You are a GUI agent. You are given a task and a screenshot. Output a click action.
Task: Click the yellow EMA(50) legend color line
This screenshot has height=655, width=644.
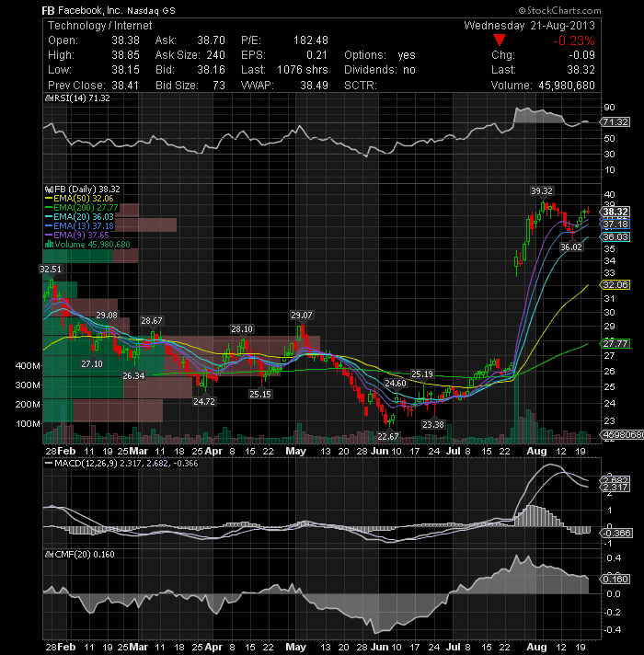point(49,199)
